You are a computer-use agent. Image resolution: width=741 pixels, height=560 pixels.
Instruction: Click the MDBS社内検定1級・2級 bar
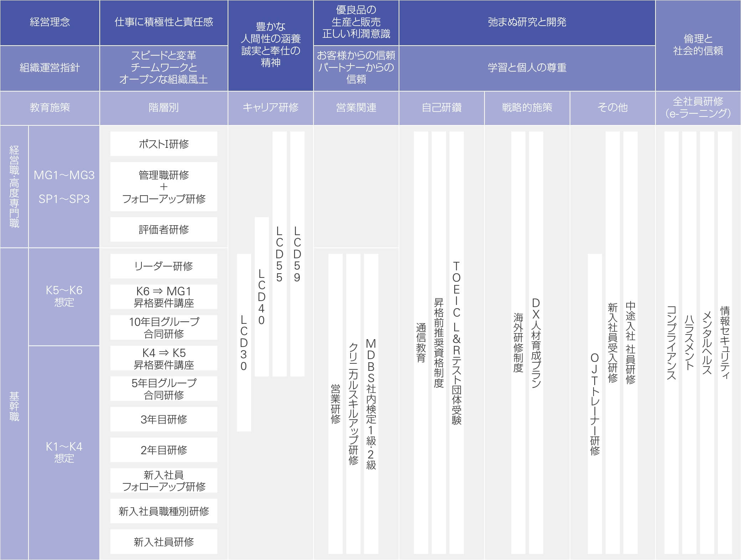pyautogui.click(x=371, y=404)
